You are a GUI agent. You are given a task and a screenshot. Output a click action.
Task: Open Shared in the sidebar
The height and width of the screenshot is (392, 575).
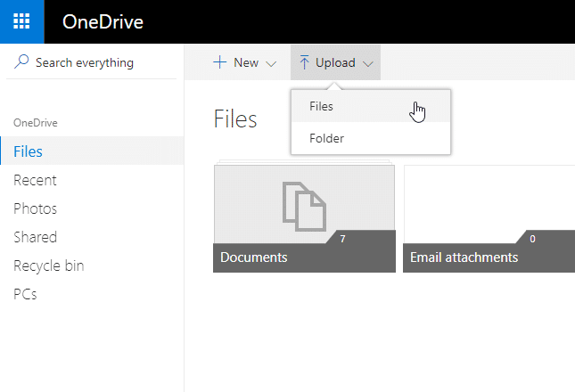pyautogui.click(x=35, y=237)
